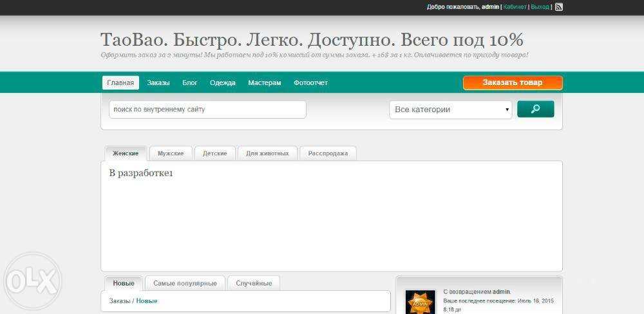
Task: Open the Одежда menu item
Action: tap(223, 83)
